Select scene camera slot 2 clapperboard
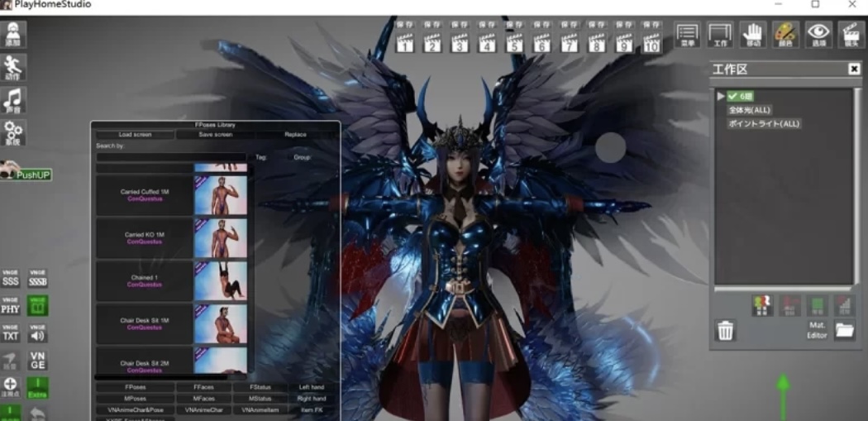Image resolution: width=868 pixels, height=421 pixels. 432,43
